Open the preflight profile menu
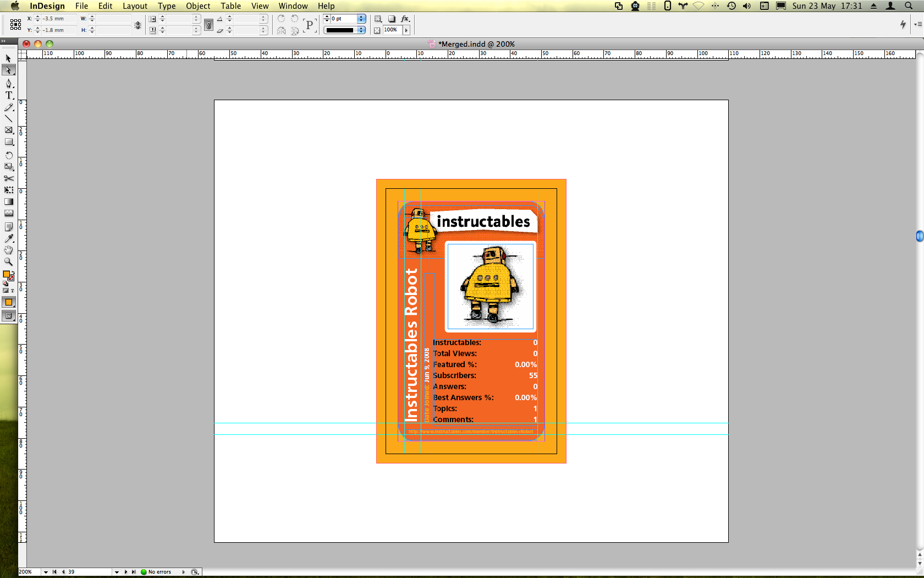924x578 pixels. click(184, 572)
